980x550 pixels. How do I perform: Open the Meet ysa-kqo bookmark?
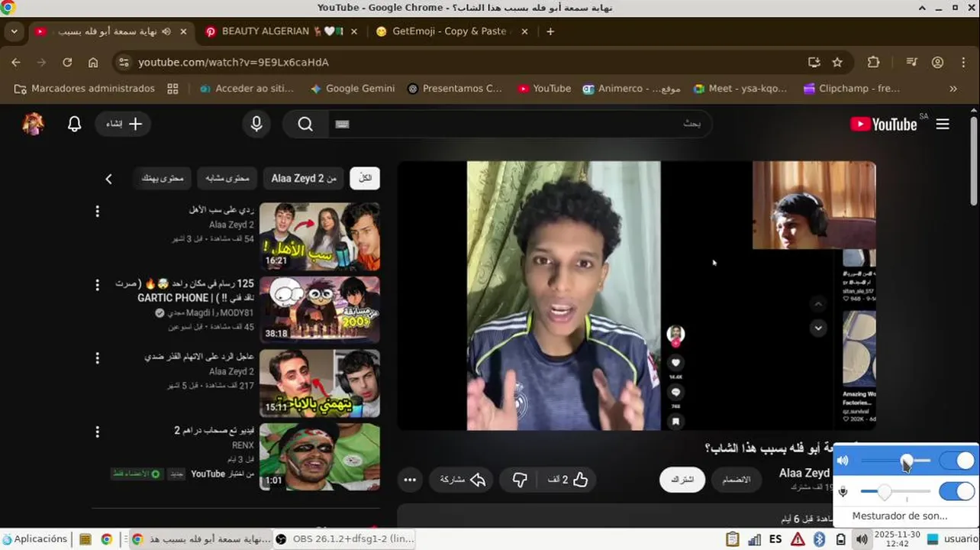point(740,89)
